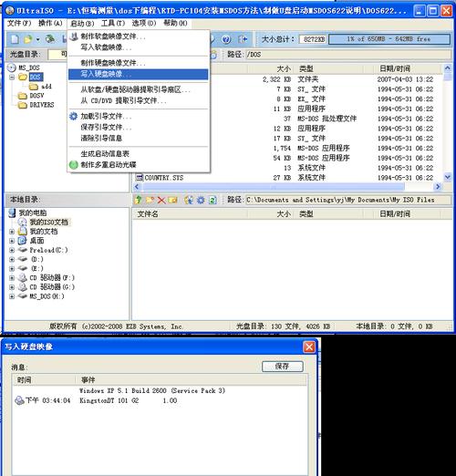Open the 文件(F) menu
Screen dimensions: 456x476
(19, 23)
